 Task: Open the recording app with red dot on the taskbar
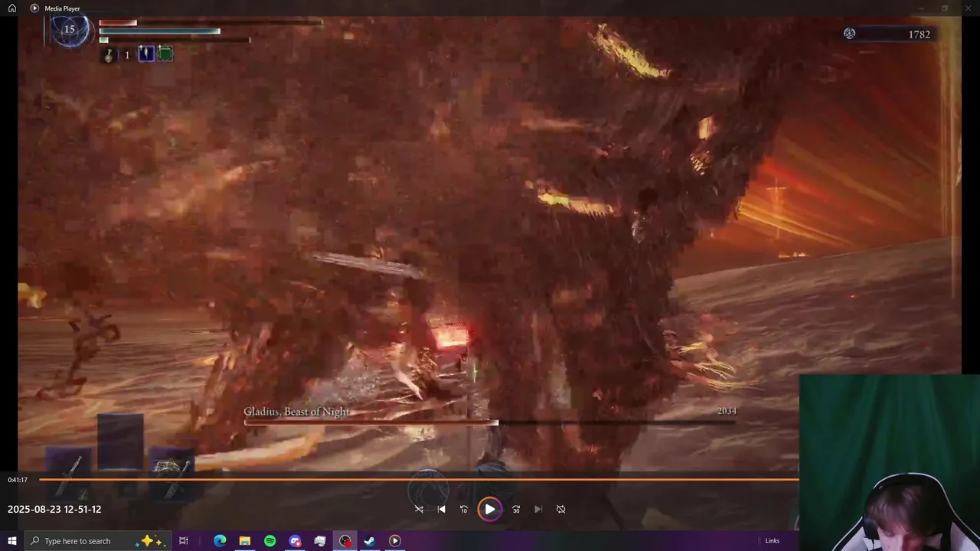(345, 541)
